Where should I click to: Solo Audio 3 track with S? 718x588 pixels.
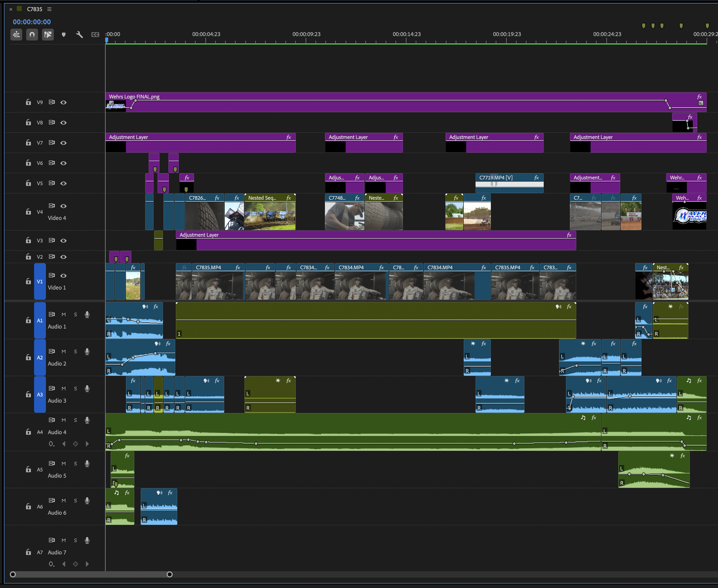point(76,388)
